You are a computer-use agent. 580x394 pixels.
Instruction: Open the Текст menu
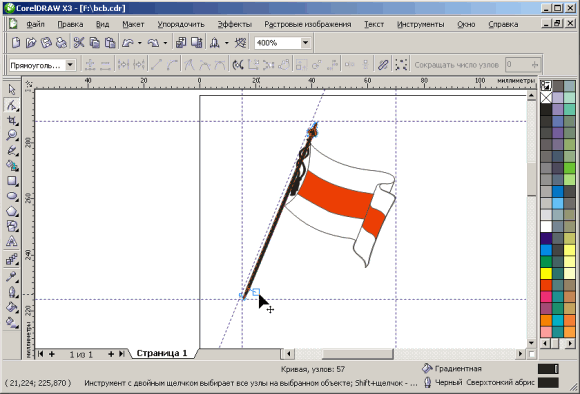(374, 24)
